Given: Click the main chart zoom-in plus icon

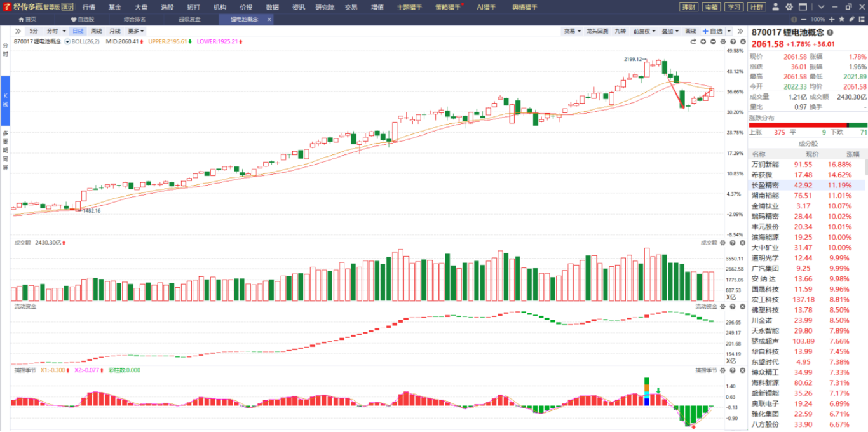Looking at the screenshot, I should tap(703, 42).
